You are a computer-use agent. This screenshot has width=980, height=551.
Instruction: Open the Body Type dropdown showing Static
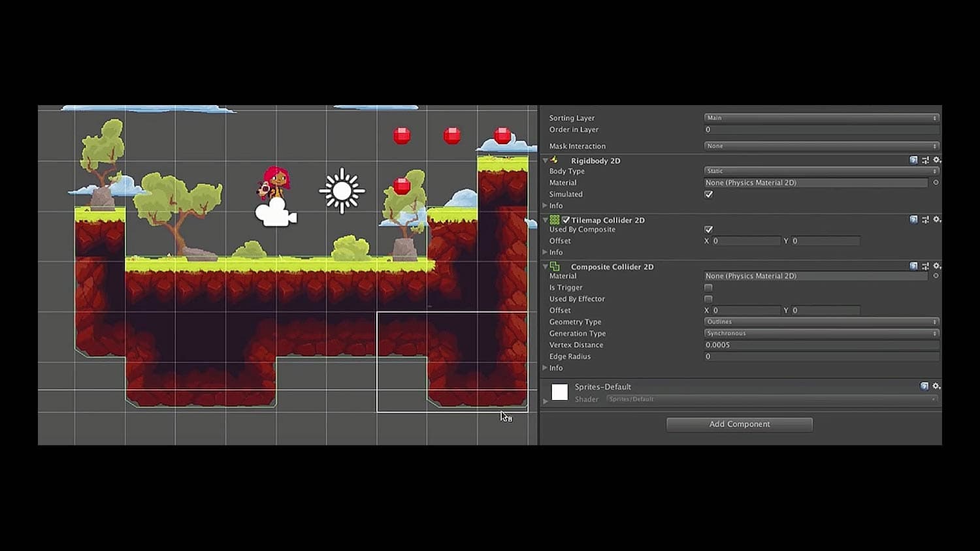click(x=821, y=171)
